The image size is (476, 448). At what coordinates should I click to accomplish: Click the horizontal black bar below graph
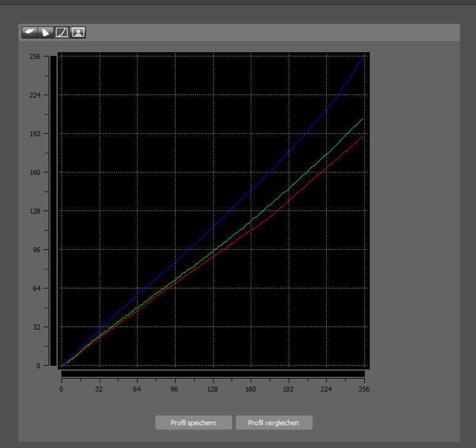tap(213, 374)
